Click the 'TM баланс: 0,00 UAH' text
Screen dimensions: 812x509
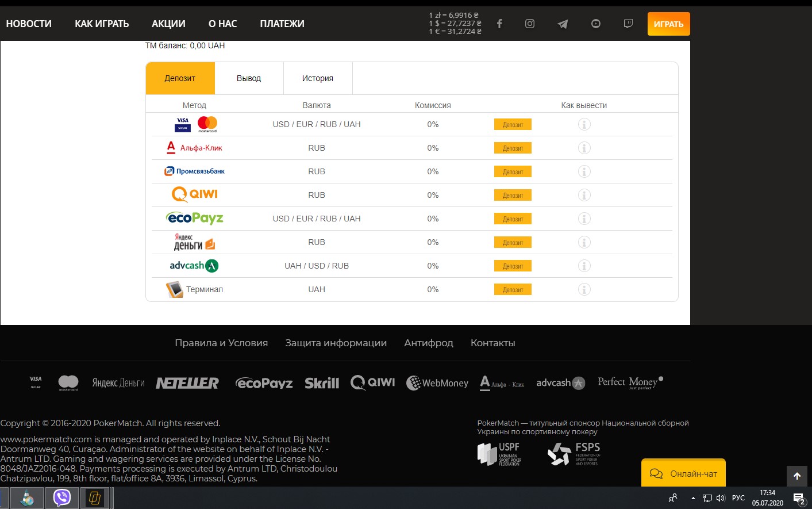[x=185, y=45]
